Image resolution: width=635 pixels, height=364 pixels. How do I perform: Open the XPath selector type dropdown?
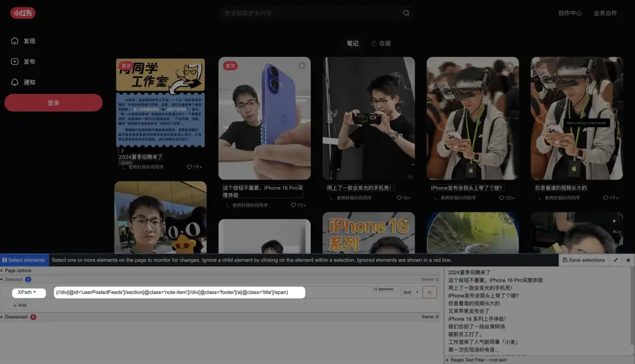pyautogui.click(x=28, y=292)
